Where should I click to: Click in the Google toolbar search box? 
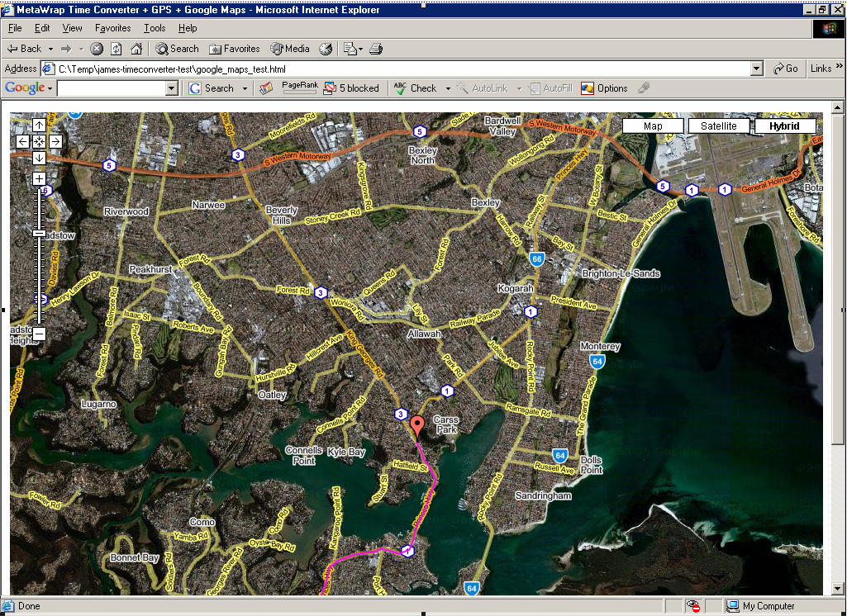[112, 88]
